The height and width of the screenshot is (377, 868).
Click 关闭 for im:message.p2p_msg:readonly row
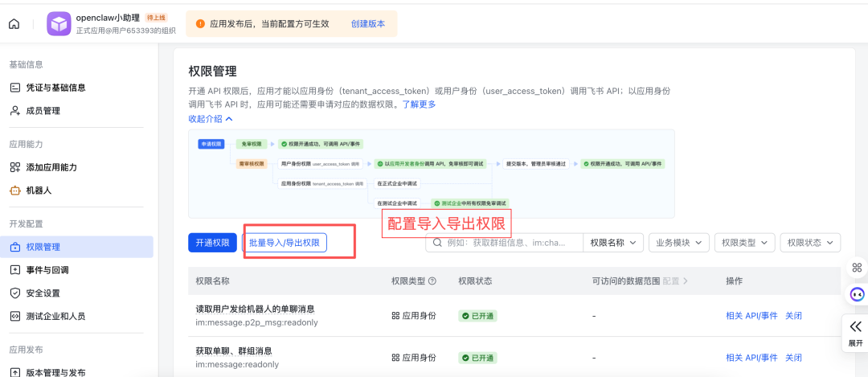[x=793, y=316]
